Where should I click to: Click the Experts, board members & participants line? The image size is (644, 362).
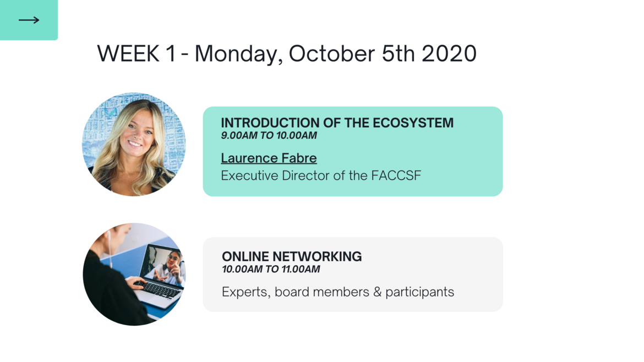337,292
